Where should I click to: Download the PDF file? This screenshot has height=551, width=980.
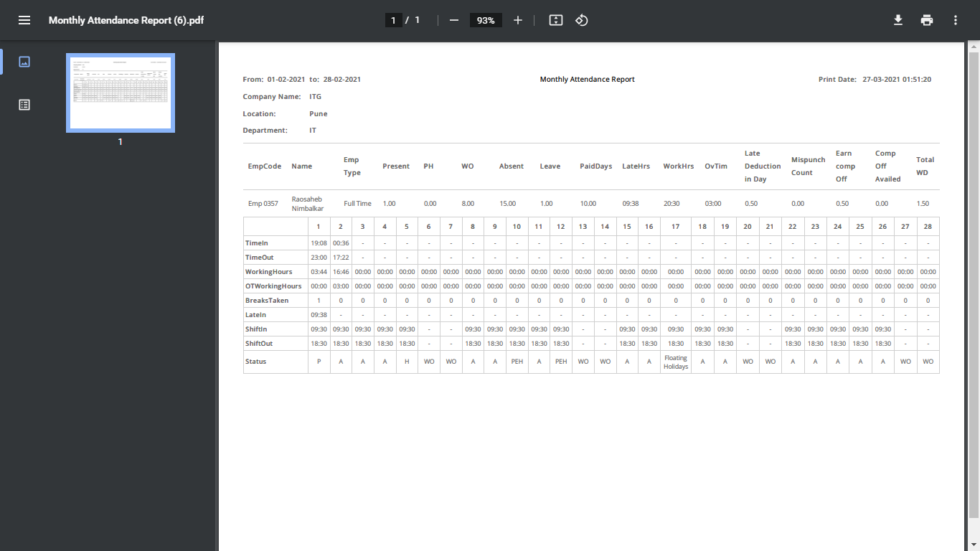(897, 20)
